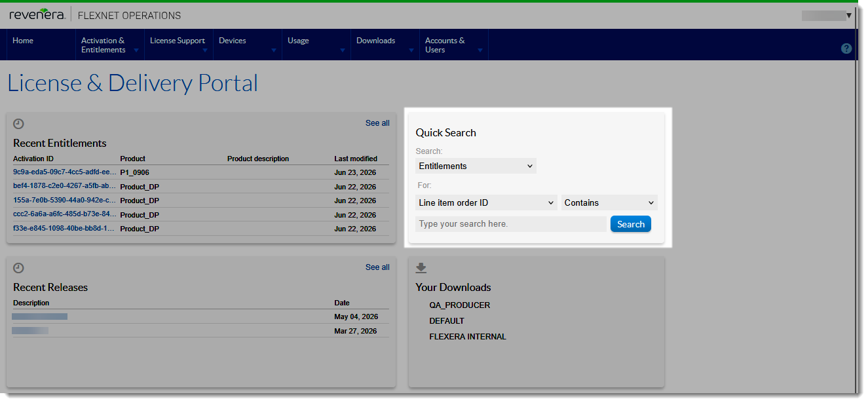Open the Devices menu
This screenshot has width=868, height=403.
pyautogui.click(x=233, y=41)
